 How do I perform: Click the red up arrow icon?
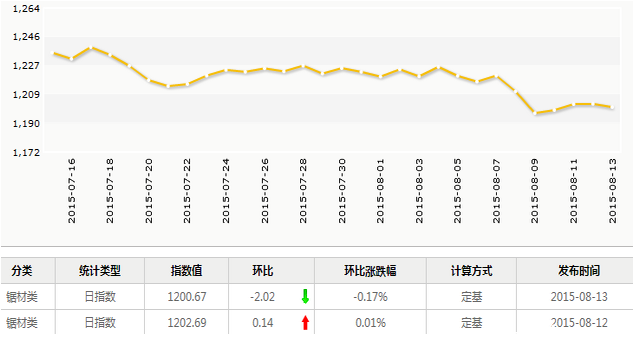(x=305, y=323)
